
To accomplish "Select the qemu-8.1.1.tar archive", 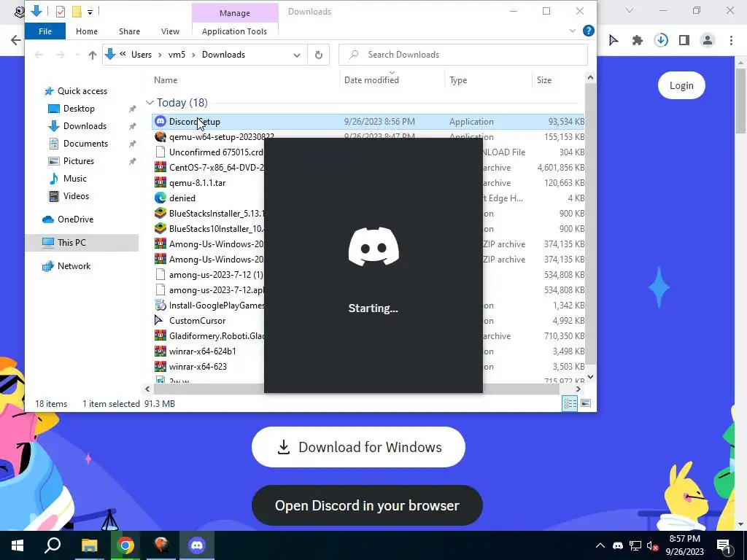I will (368, 182).
